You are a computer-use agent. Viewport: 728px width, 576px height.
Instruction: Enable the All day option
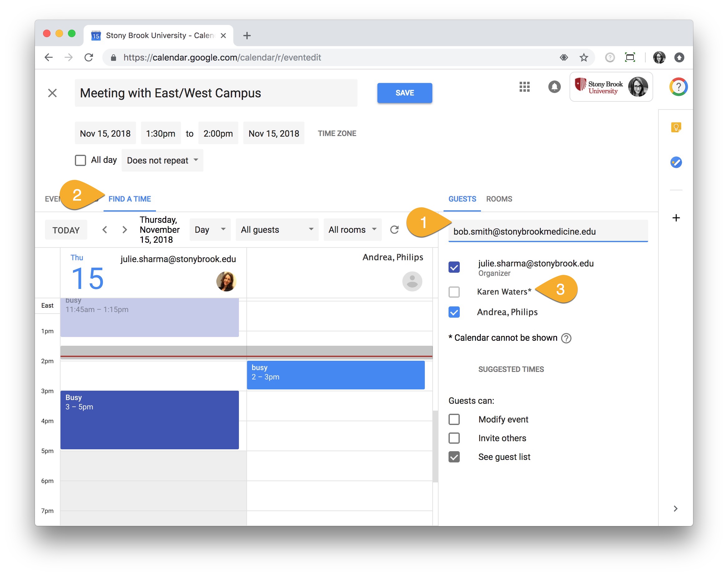point(80,160)
